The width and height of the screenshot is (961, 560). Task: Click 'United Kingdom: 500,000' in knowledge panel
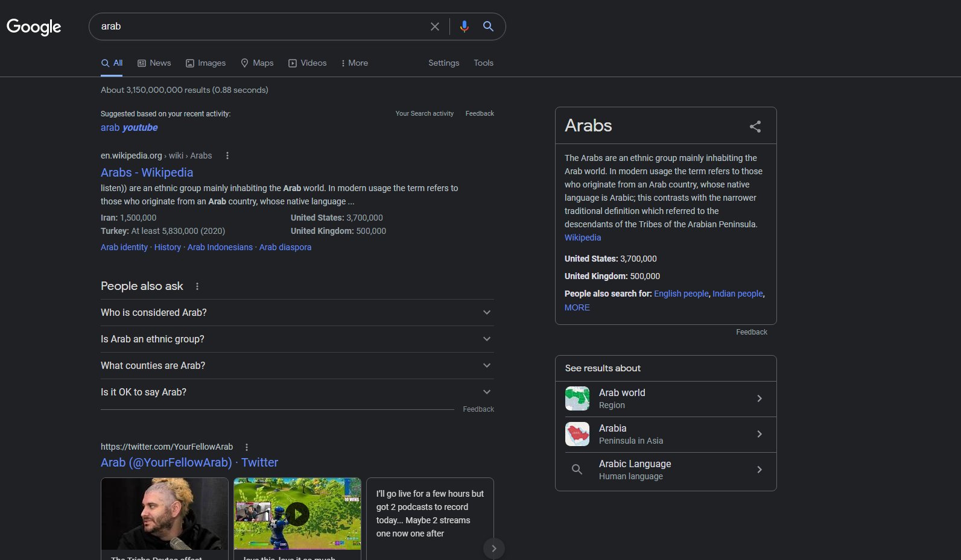[x=612, y=276]
